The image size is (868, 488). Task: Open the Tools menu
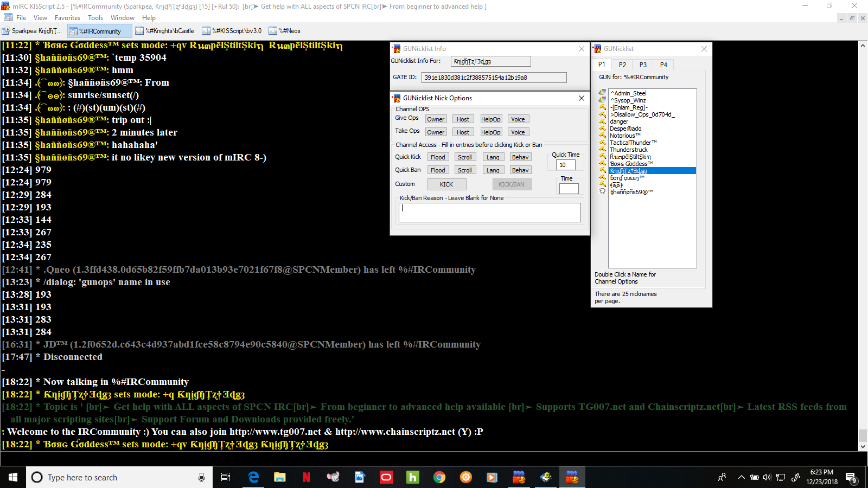(x=95, y=18)
